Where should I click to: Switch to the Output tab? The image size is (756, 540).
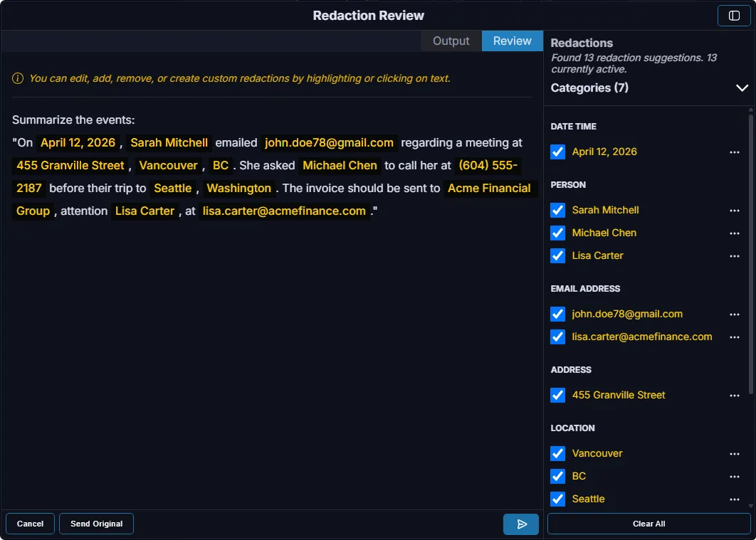(451, 41)
